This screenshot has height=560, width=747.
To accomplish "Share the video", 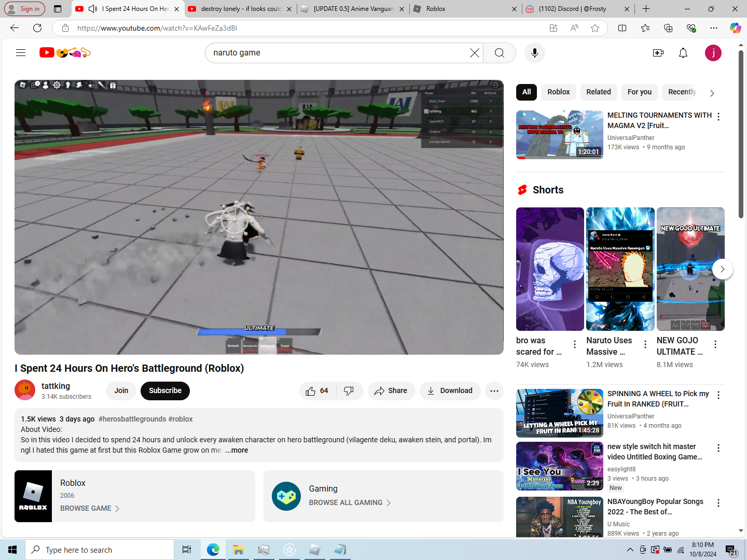I will pyautogui.click(x=391, y=391).
